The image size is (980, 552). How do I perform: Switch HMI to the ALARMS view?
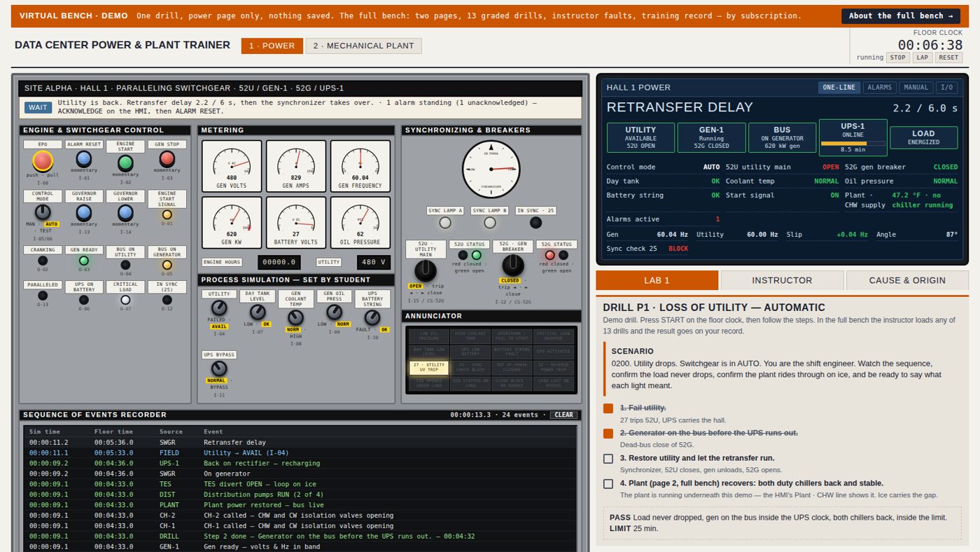[x=879, y=88]
